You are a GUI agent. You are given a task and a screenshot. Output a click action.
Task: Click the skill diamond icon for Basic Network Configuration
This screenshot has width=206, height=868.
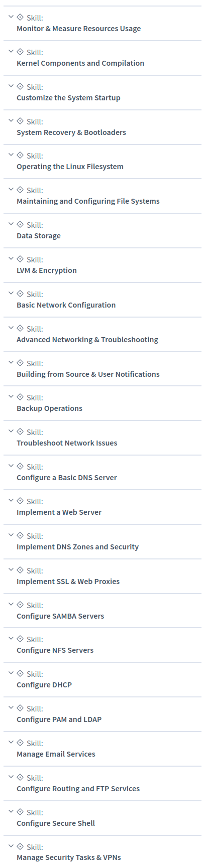20,294
